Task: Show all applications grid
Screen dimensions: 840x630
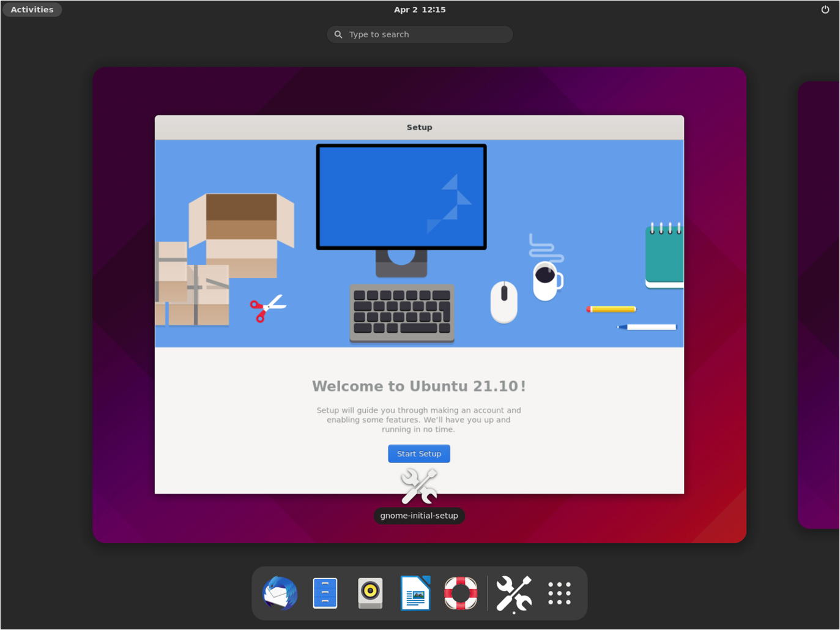Action: (x=559, y=593)
